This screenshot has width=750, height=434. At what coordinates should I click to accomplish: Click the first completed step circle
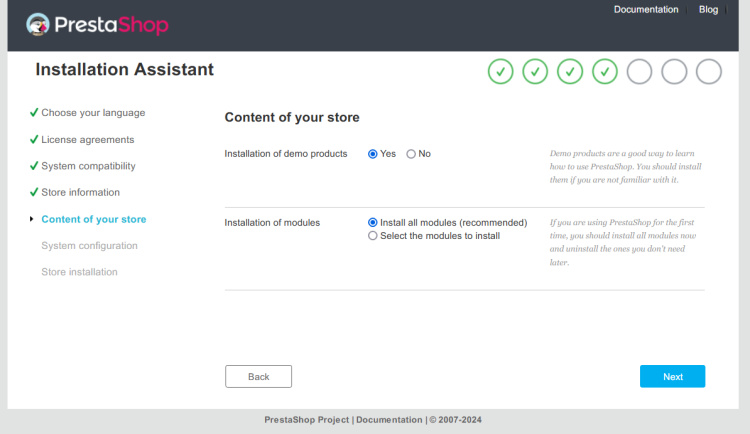point(501,72)
